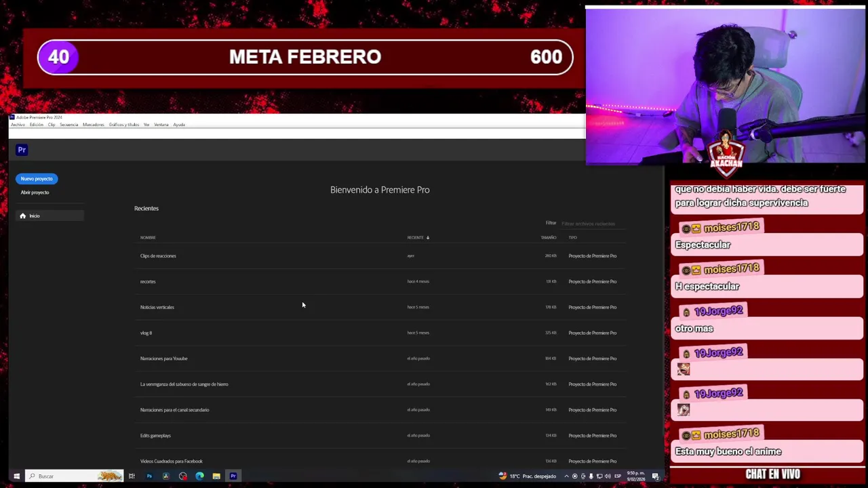Select Inicio in the left sidebar
This screenshot has height=488, width=868.
coord(50,216)
